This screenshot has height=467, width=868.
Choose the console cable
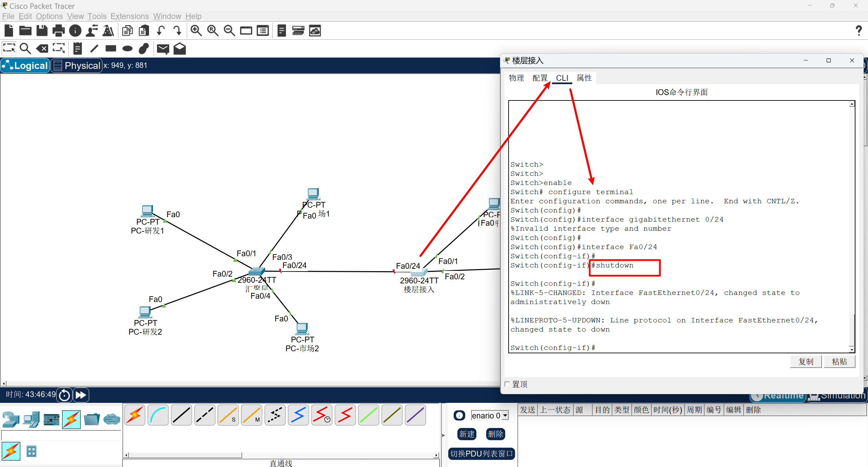(x=158, y=415)
